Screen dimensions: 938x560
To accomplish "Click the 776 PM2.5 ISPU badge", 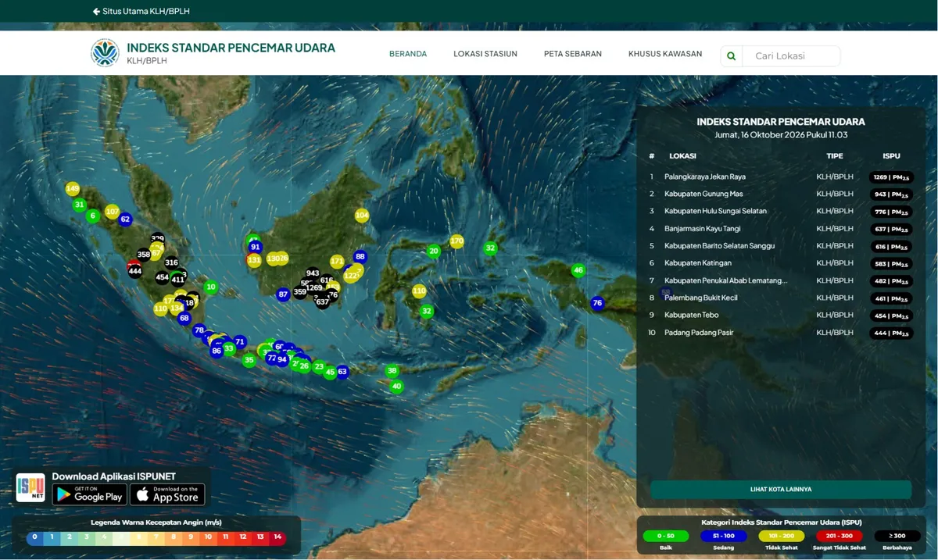I will pos(891,212).
